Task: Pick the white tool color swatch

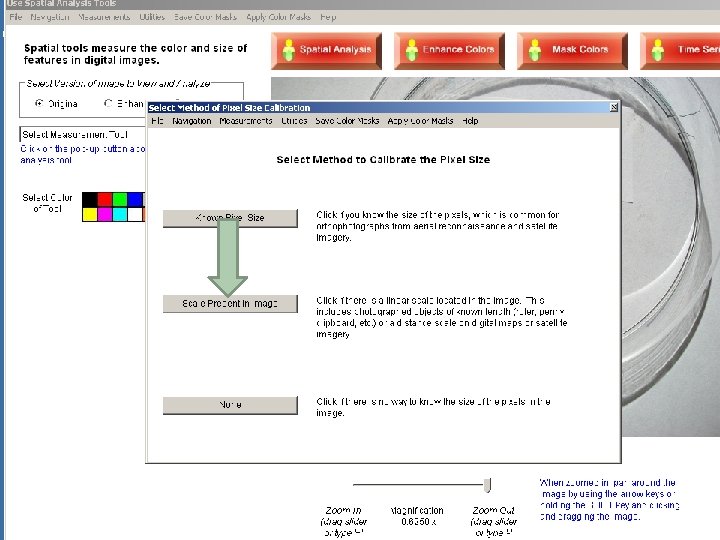Action: (x=135, y=214)
